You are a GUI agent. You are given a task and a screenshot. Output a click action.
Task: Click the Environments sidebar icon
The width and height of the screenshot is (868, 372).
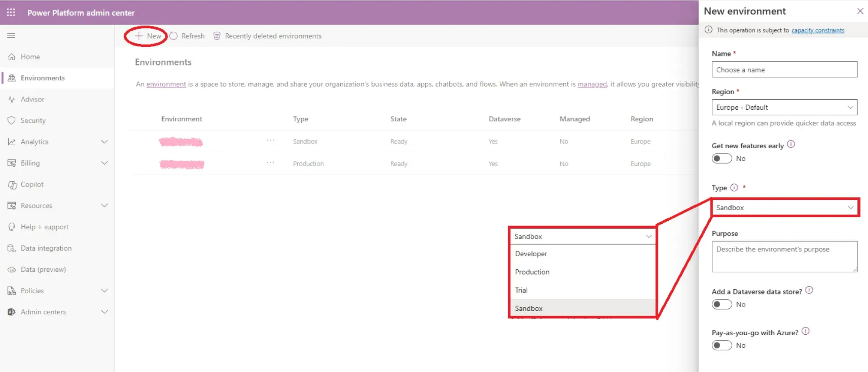[12, 78]
